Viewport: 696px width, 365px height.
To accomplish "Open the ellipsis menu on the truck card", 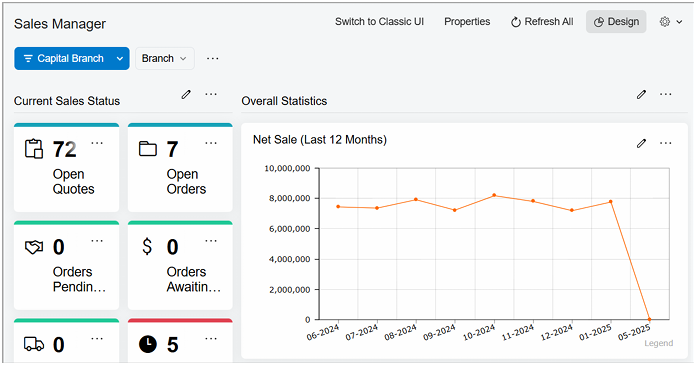I will (97, 338).
